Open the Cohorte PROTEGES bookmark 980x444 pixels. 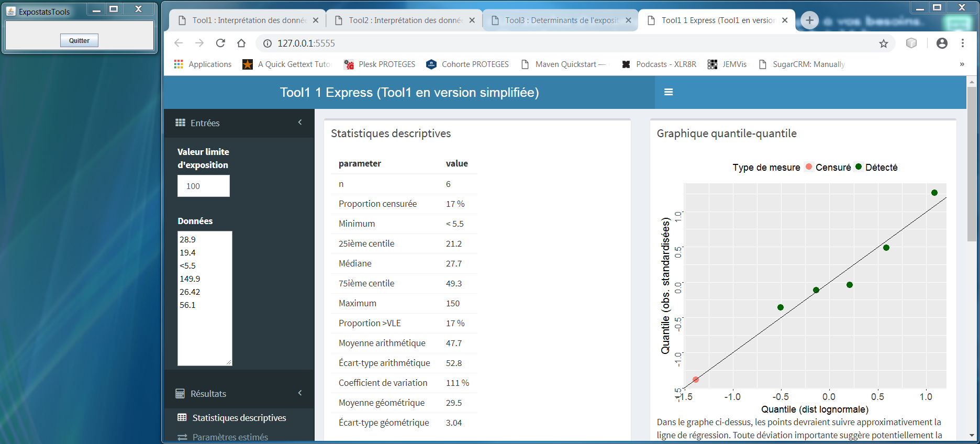pyautogui.click(x=467, y=64)
